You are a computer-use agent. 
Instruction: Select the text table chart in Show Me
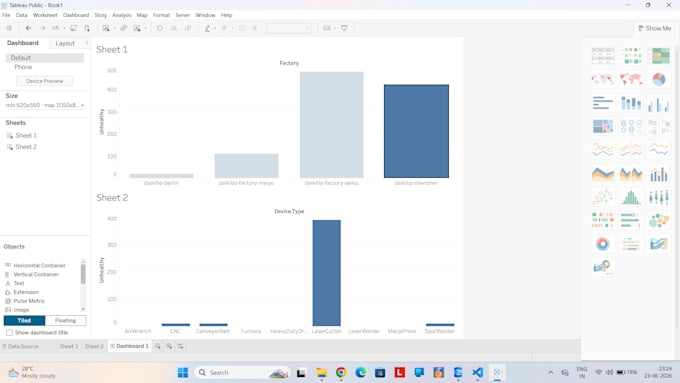tap(603, 56)
